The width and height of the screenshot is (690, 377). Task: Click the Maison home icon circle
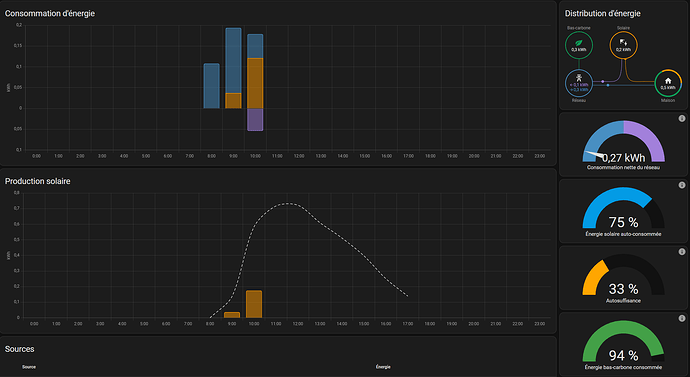(668, 83)
